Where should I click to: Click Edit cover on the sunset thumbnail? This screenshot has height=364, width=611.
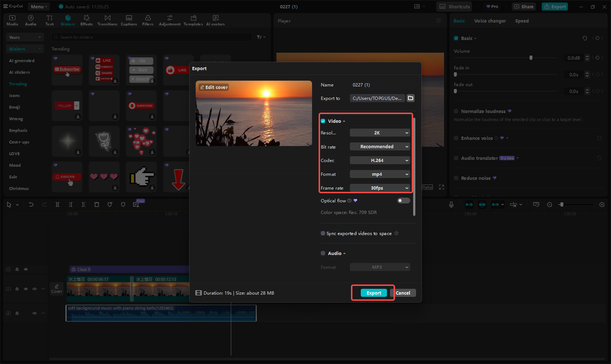214,87
